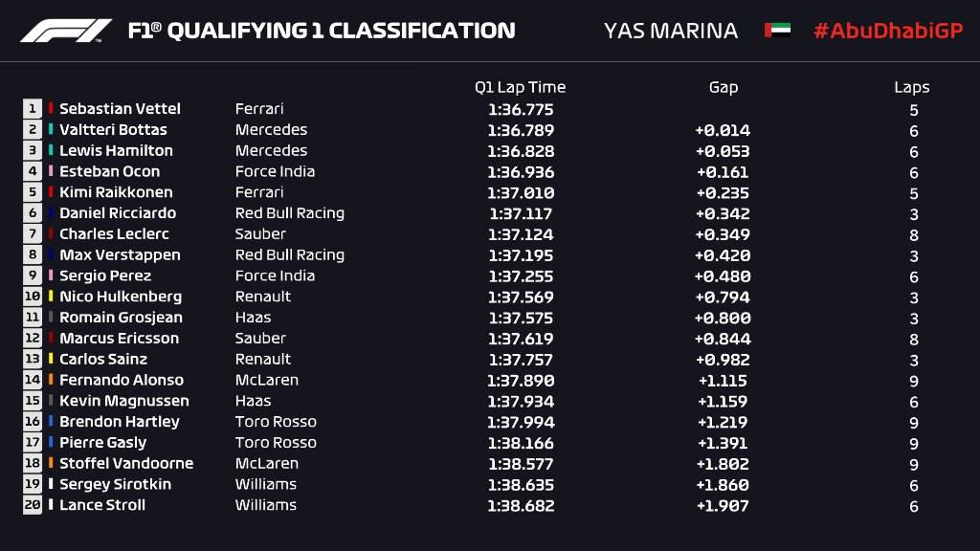Image resolution: width=980 pixels, height=551 pixels.
Task: Click the YAS MARINA circuit label
Action: (671, 31)
